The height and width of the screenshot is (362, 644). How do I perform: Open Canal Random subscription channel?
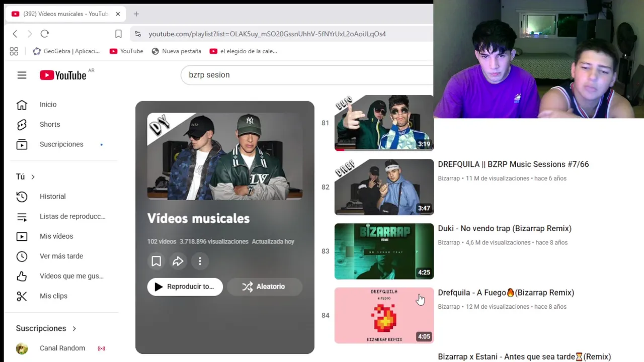click(63, 348)
